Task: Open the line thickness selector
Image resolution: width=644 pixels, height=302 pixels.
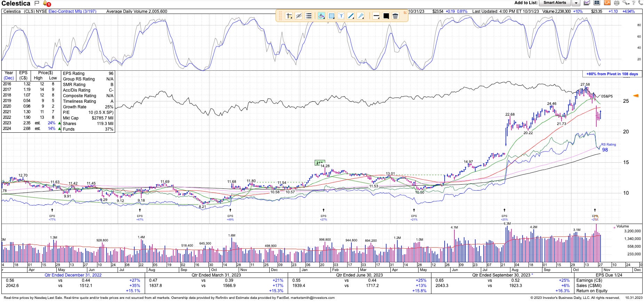Action: 376,16
